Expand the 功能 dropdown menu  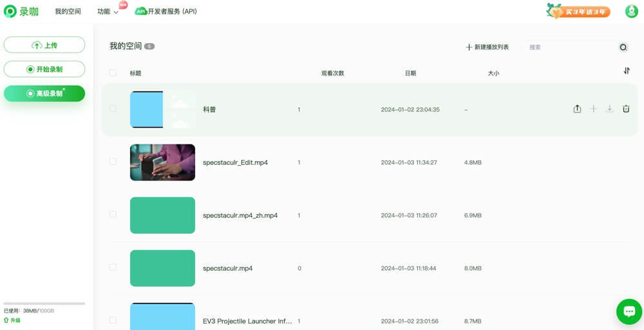(x=108, y=12)
